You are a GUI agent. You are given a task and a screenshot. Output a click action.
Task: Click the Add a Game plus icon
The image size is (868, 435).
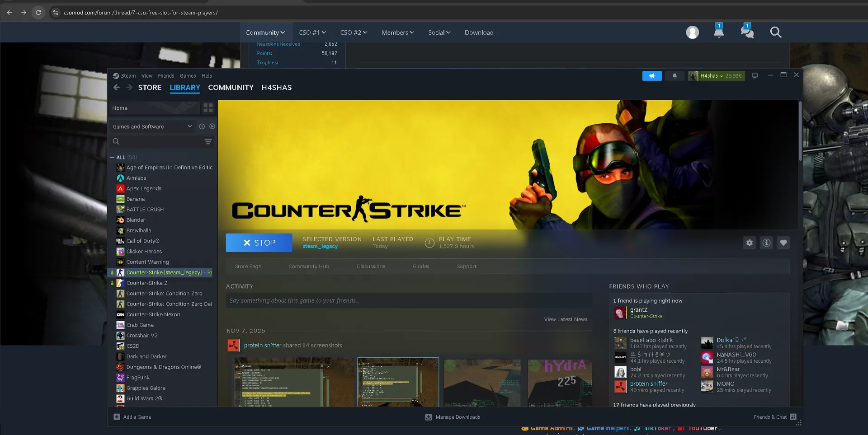(117, 417)
